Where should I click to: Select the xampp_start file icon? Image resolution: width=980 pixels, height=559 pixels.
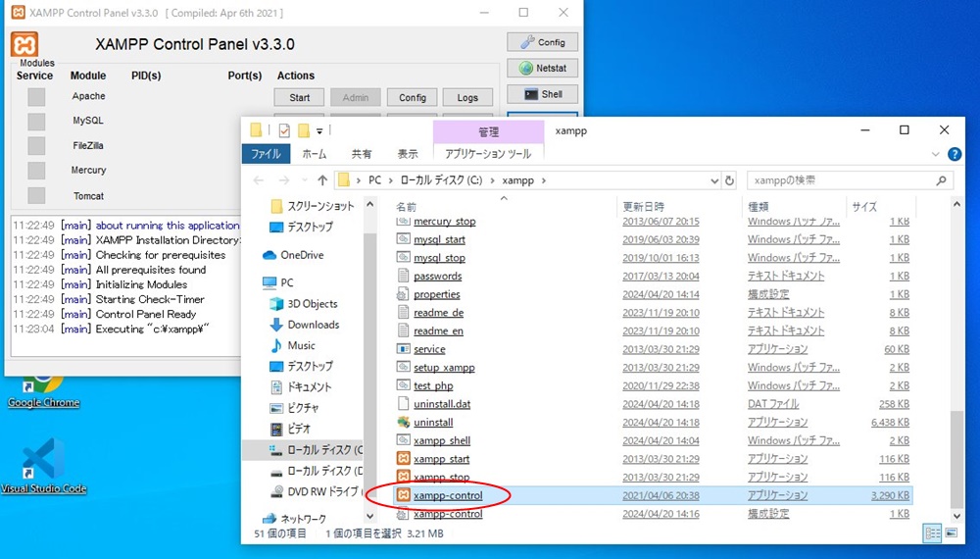click(404, 458)
